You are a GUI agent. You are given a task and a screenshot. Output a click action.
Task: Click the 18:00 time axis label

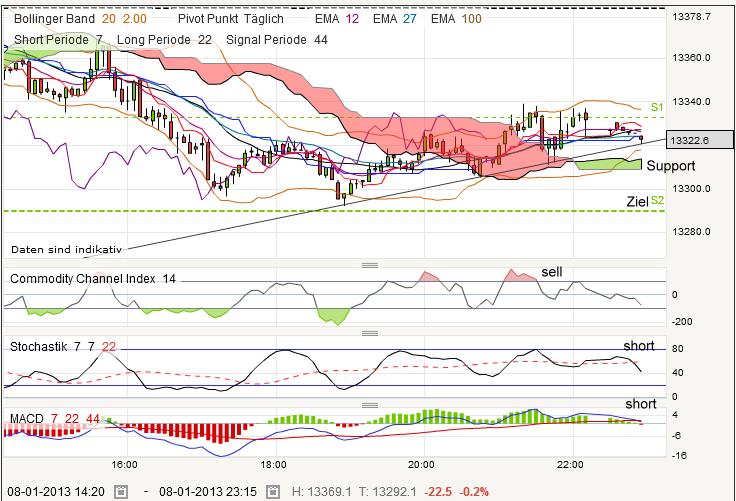coord(273,465)
